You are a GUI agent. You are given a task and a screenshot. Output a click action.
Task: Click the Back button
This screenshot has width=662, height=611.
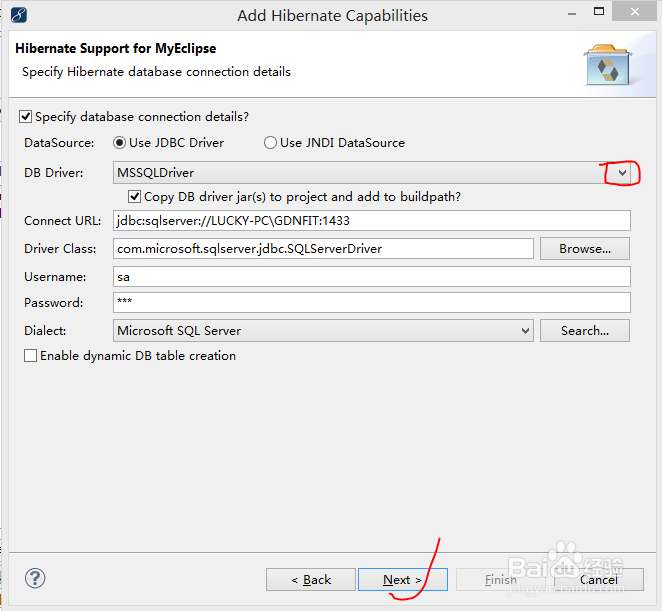click(x=311, y=579)
